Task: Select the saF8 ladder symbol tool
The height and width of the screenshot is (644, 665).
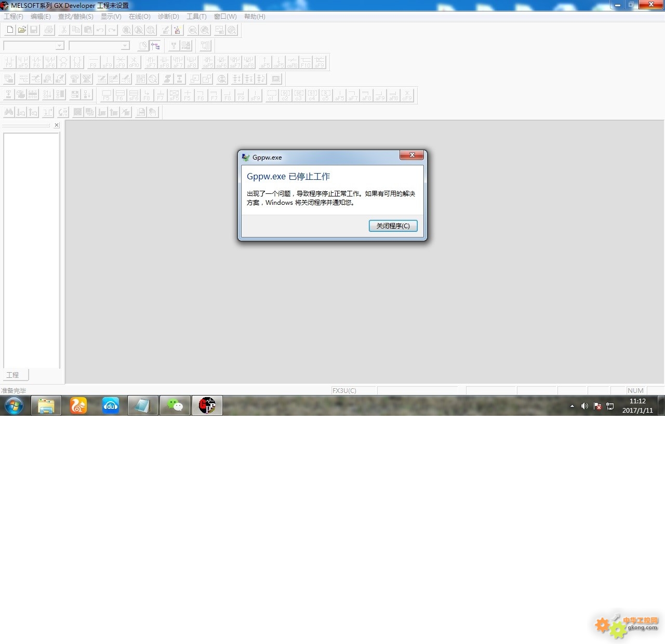Action: pyautogui.click(x=248, y=62)
